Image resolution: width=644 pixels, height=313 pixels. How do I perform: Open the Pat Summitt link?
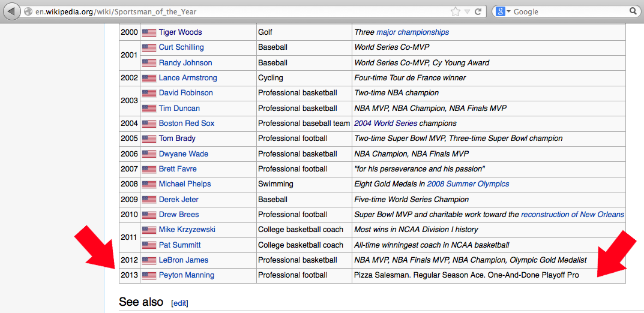(180, 245)
